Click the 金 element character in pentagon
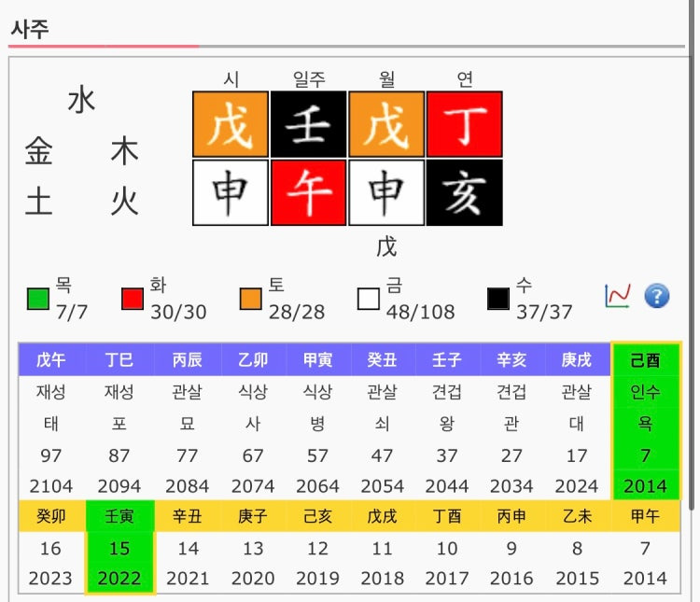This screenshot has width=700, height=602. (x=39, y=152)
